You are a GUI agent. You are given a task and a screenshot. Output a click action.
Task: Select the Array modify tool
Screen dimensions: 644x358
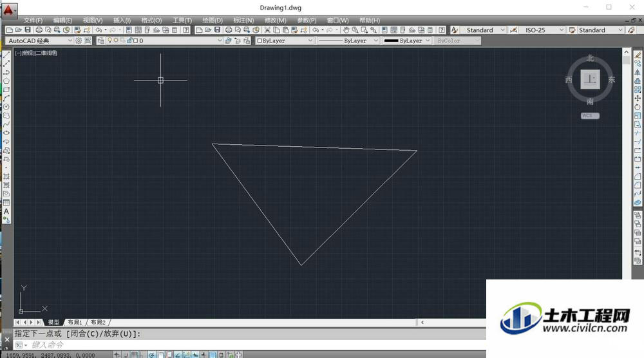[638, 89]
